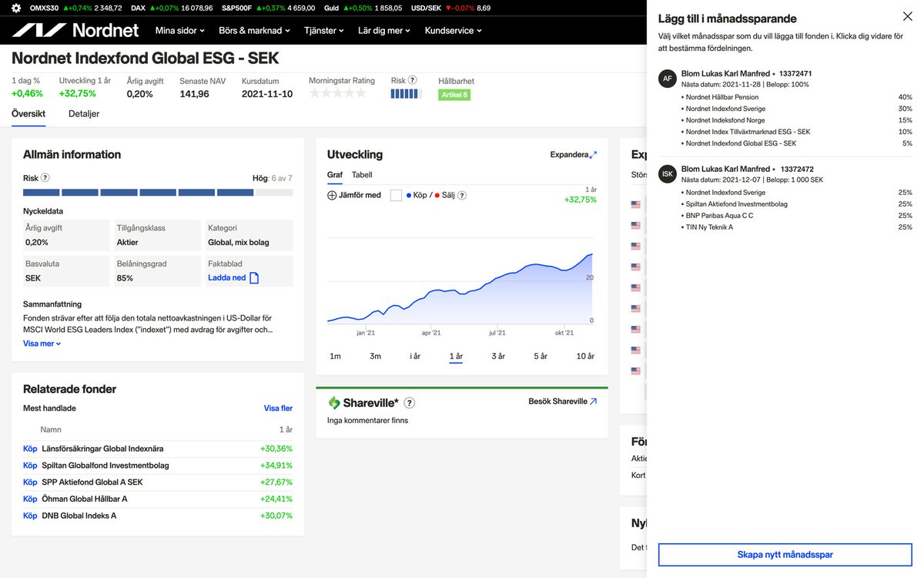The width and height of the screenshot is (924, 578).
Task: Click the Expandera arrows icon
Action: 593,155
